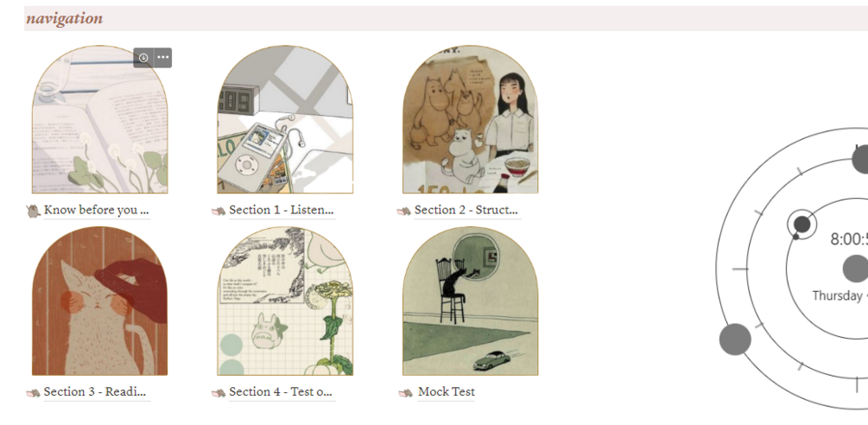The height and width of the screenshot is (425, 868).
Task: Click the icon beside Section 3 - Readi
Action: click(33, 392)
